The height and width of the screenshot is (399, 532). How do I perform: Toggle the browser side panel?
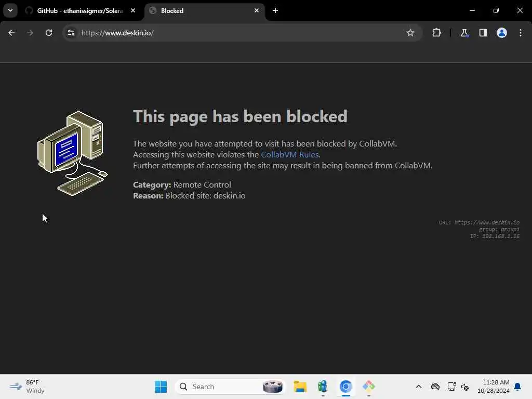pos(483,33)
